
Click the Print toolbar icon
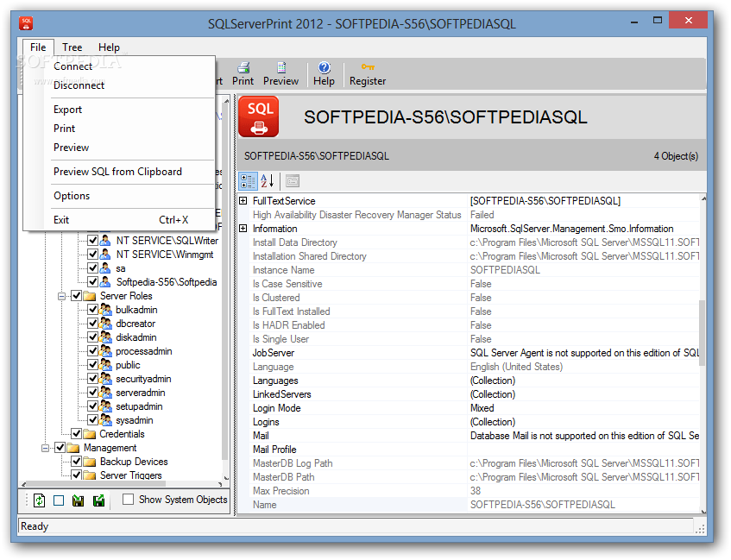pos(243,67)
